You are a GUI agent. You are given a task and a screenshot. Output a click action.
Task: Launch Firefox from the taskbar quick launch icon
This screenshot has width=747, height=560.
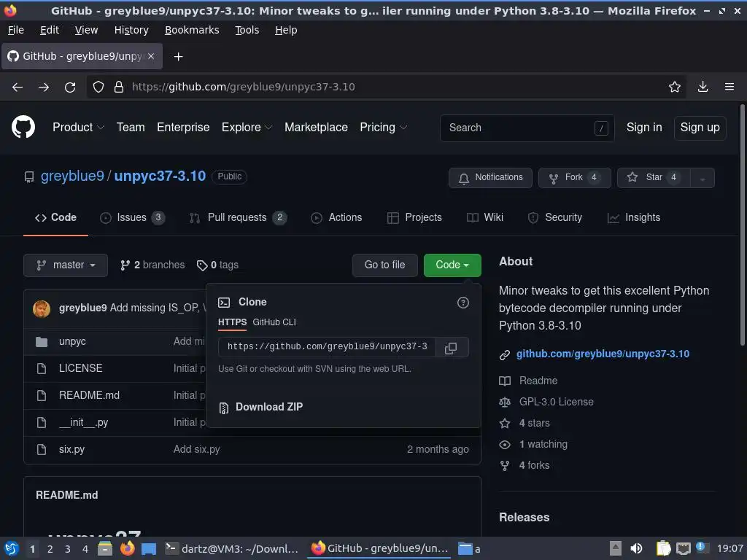(x=127, y=548)
